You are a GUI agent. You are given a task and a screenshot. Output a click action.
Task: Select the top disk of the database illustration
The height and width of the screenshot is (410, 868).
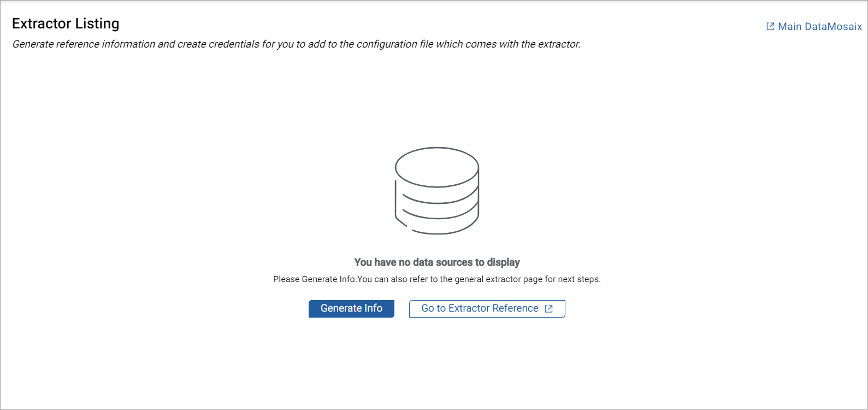pyautogui.click(x=437, y=167)
